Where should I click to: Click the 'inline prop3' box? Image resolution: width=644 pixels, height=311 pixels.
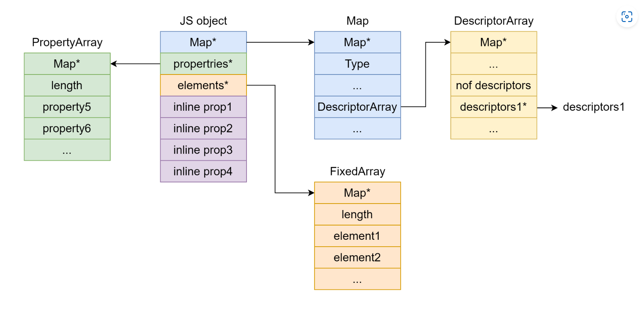click(203, 150)
